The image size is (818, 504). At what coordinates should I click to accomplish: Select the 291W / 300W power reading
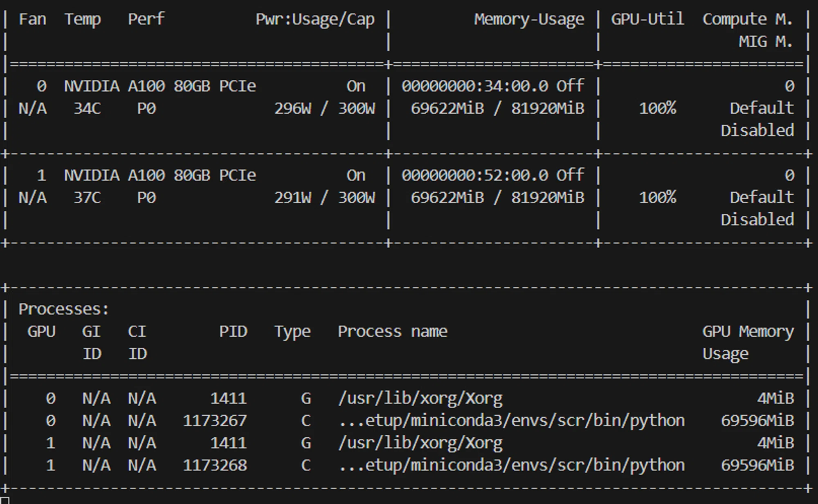tap(324, 198)
